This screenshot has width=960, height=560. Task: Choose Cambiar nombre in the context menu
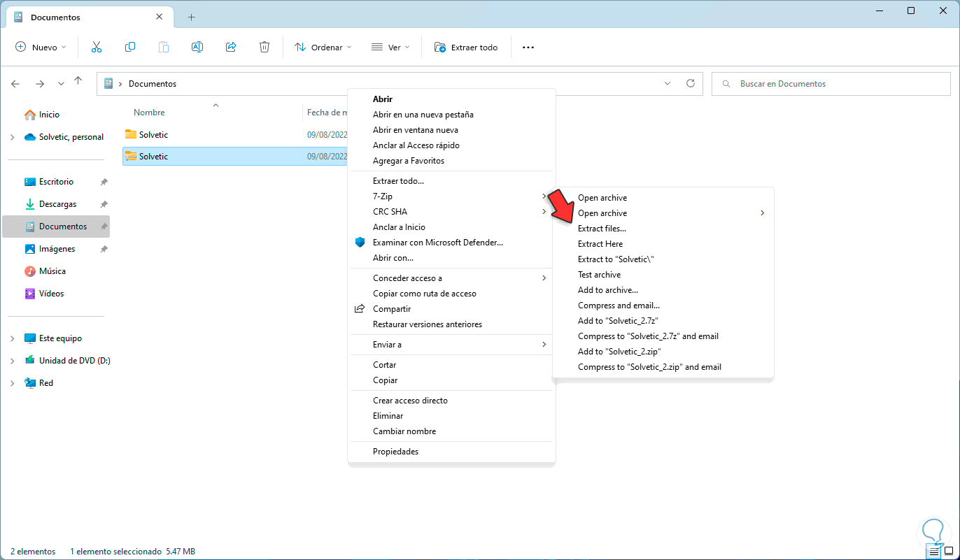[x=404, y=431]
